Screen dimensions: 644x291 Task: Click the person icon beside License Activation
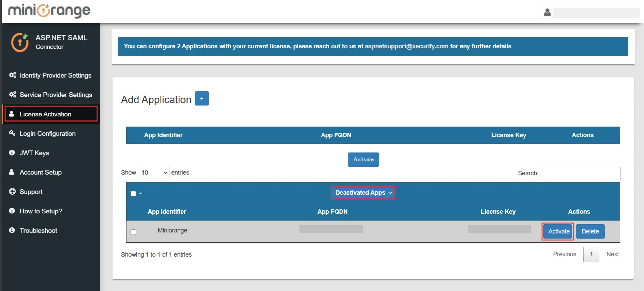coord(12,114)
